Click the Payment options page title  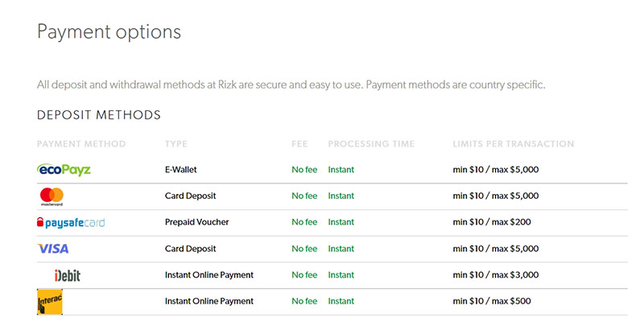(109, 32)
